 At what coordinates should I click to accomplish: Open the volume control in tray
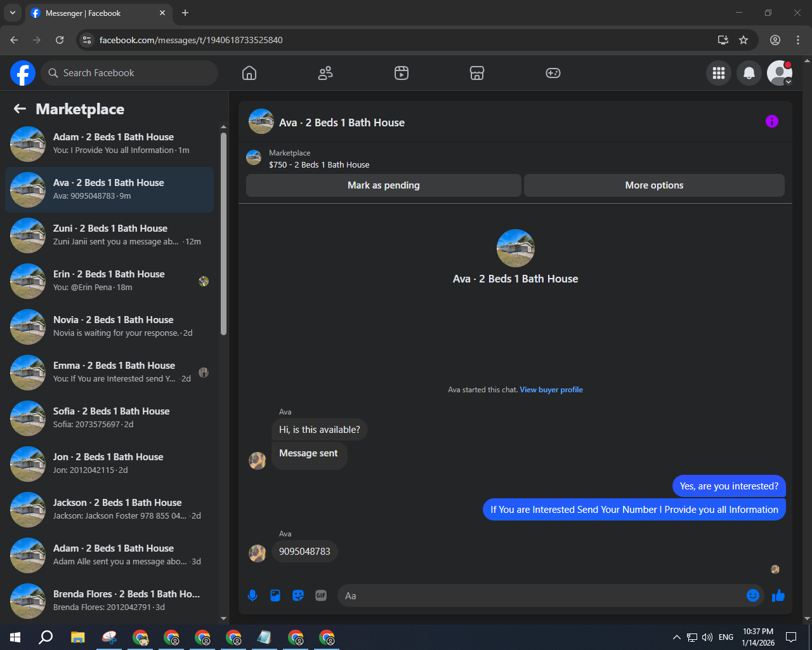(x=707, y=637)
